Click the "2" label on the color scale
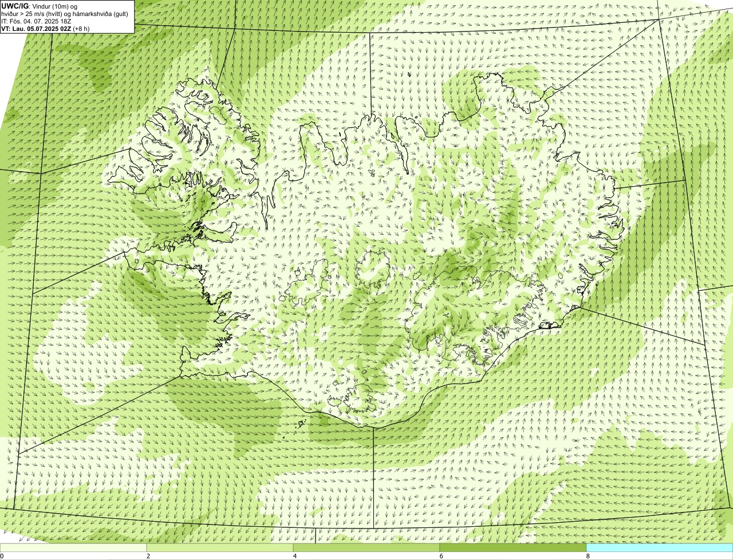 click(x=148, y=556)
